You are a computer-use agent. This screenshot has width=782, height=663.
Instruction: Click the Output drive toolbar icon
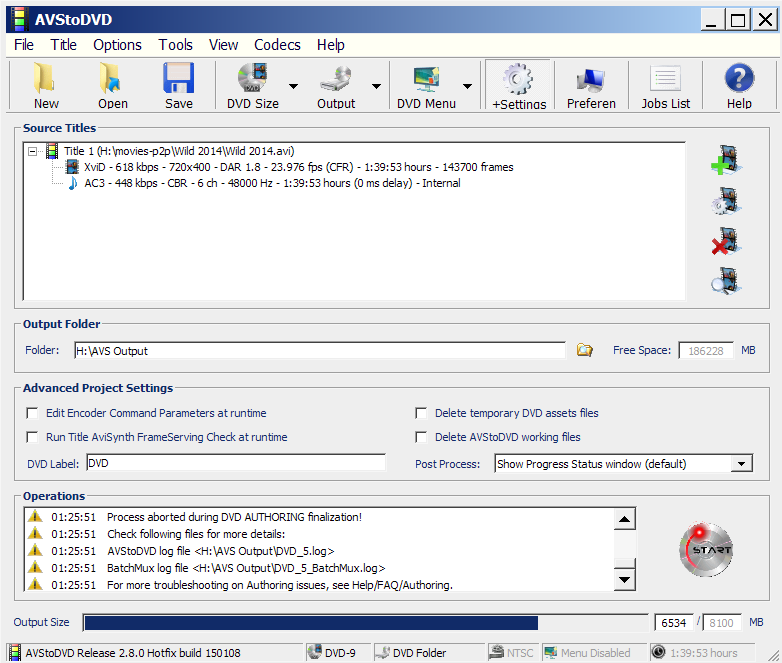click(336, 78)
